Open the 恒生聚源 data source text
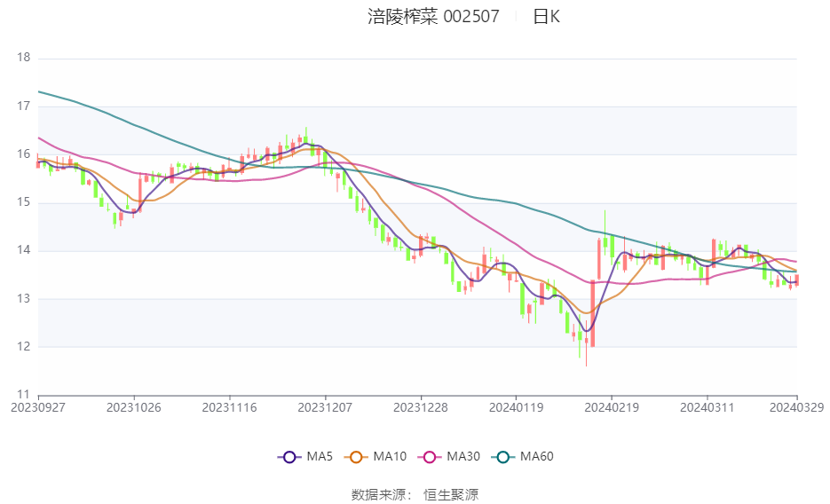The width and height of the screenshot is (830, 504). coord(451,495)
